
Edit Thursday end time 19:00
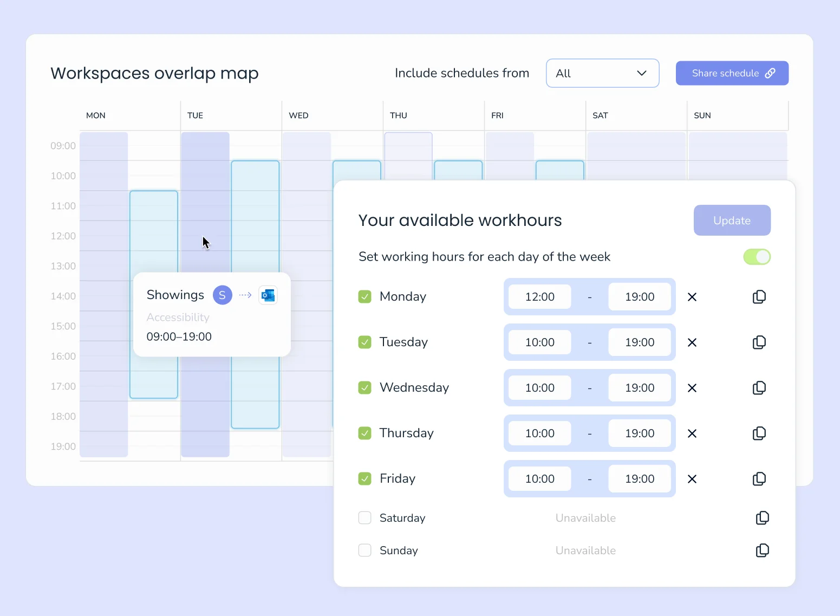pyautogui.click(x=640, y=433)
